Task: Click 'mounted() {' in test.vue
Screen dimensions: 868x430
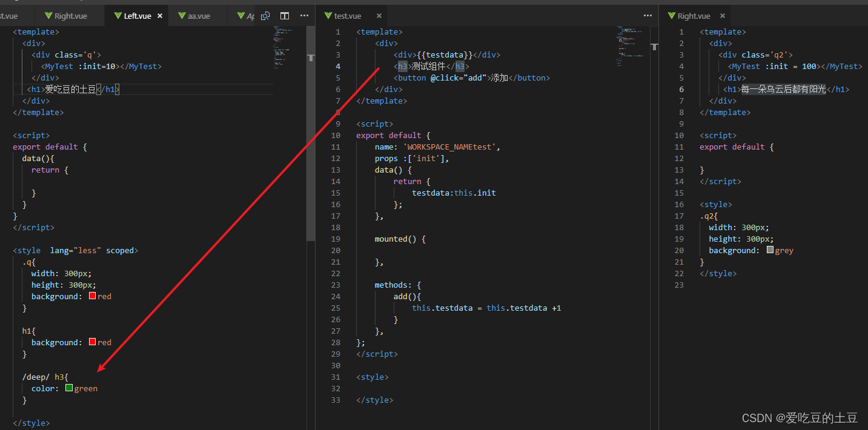Action: point(400,239)
